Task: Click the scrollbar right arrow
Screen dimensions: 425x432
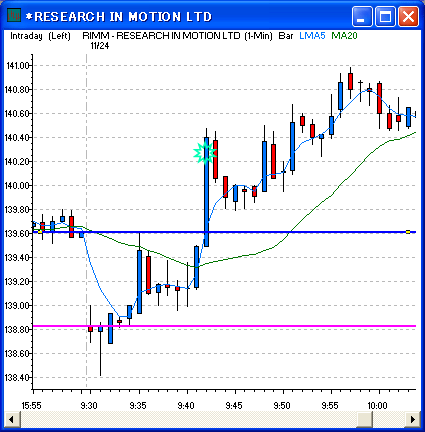Action: point(413,419)
